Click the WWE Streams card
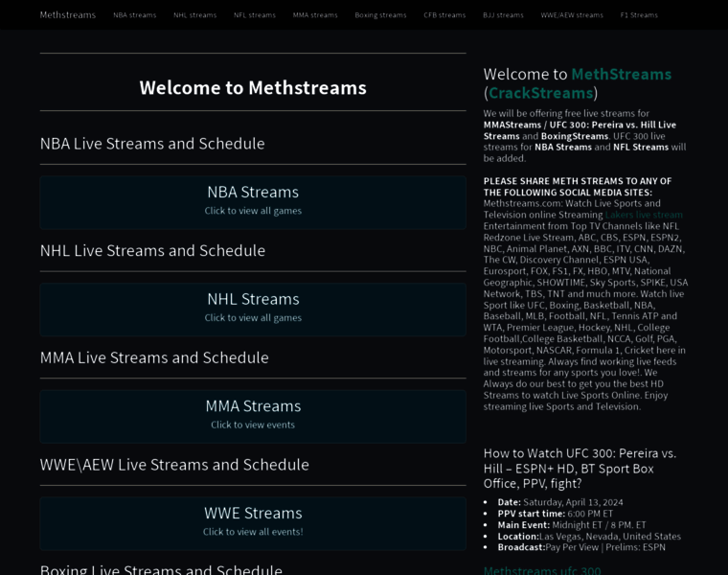 point(253,523)
